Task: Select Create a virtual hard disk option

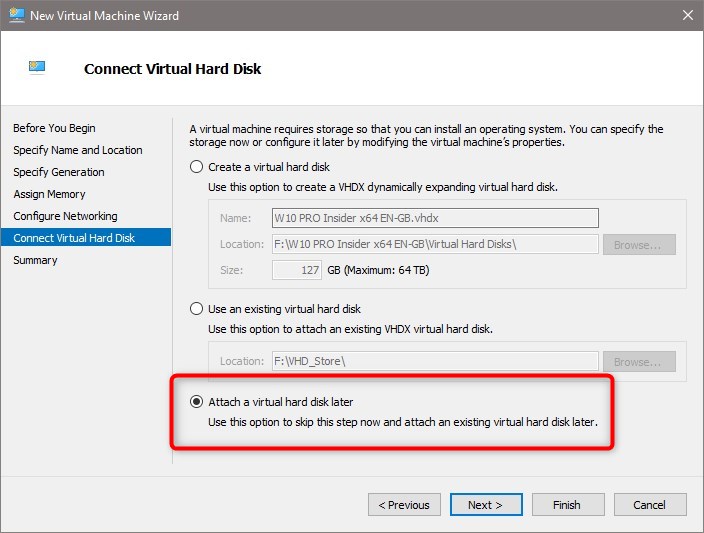Action: pos(196,167)
